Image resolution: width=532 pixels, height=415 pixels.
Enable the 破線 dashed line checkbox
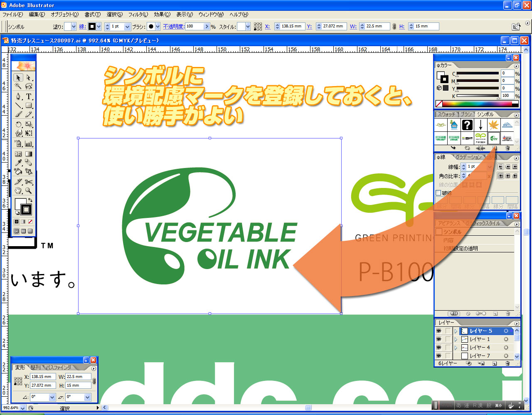click(438, 193)
